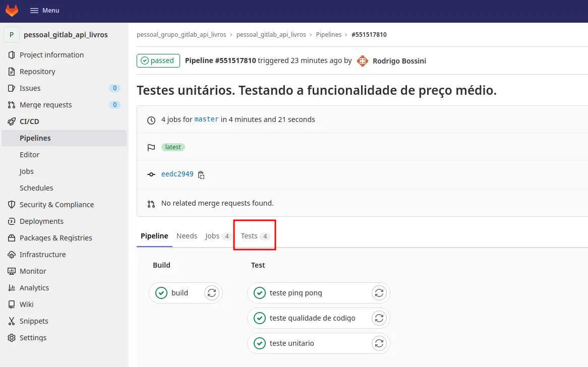Screen dimensions: 588x367
Task: Select Pipelines under CI/CD
Action: tap(64, 138)
